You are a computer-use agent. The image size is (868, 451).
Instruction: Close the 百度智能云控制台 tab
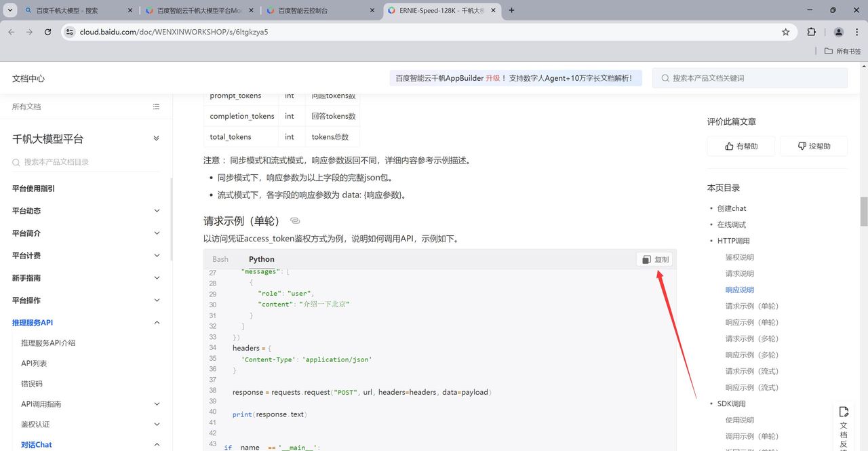pyautogui.click(x=372, y=10)
